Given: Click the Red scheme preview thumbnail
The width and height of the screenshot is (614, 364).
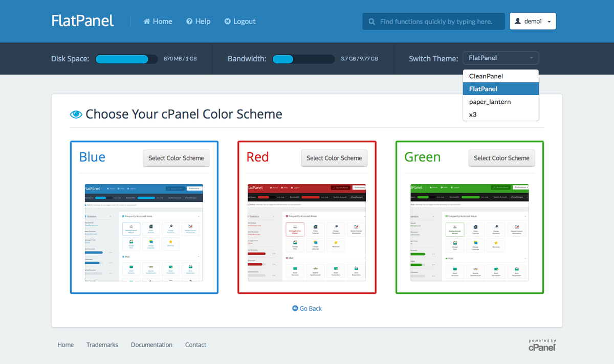Looking at the screenshot, I should [307, 232].
